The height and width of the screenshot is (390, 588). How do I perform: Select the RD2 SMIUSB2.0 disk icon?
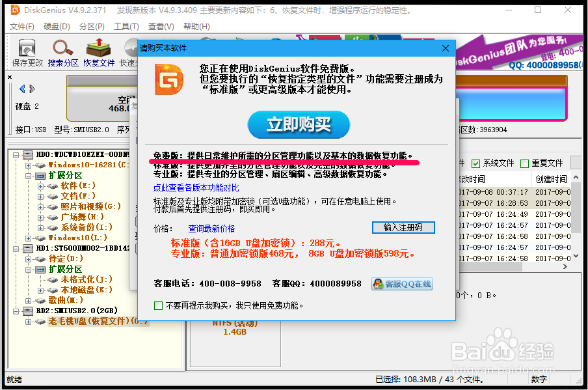(28, 311)
